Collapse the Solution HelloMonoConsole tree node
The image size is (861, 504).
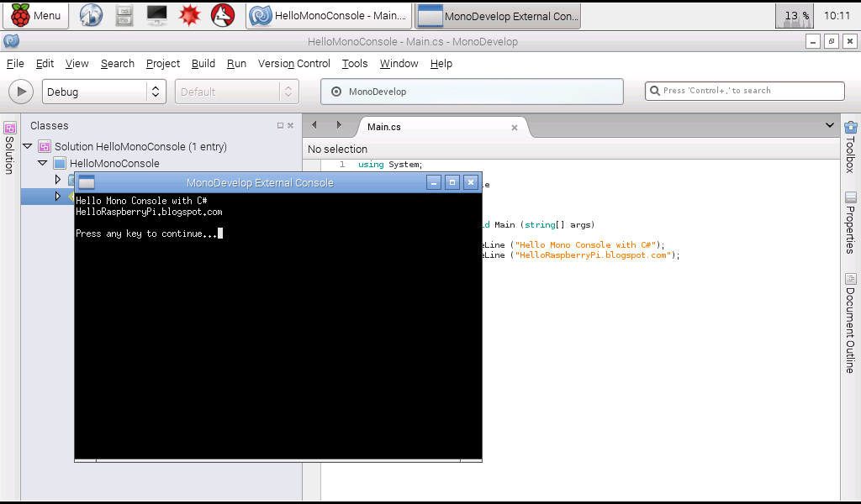pyautogui.click(x=28, y=146)
